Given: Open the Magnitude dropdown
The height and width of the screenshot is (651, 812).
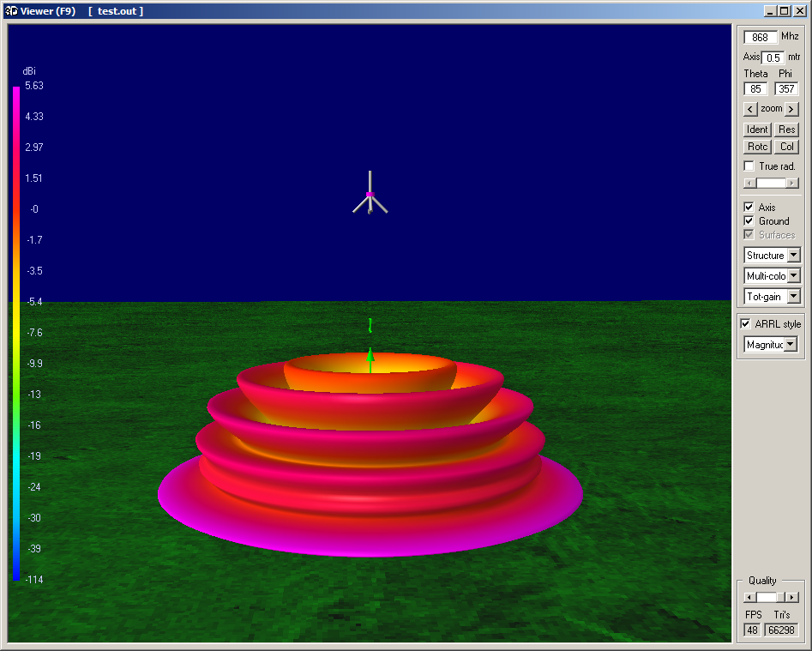Looking at the screenshot, I should point(791,345).
